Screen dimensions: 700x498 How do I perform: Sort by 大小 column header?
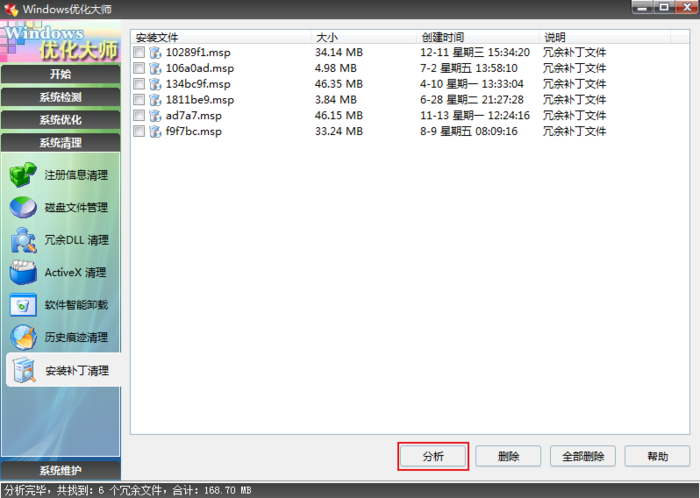click(x=364, y=37)
